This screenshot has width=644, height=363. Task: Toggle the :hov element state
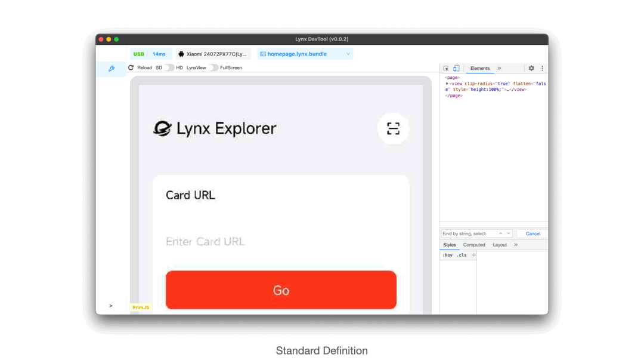pos(448,255)
